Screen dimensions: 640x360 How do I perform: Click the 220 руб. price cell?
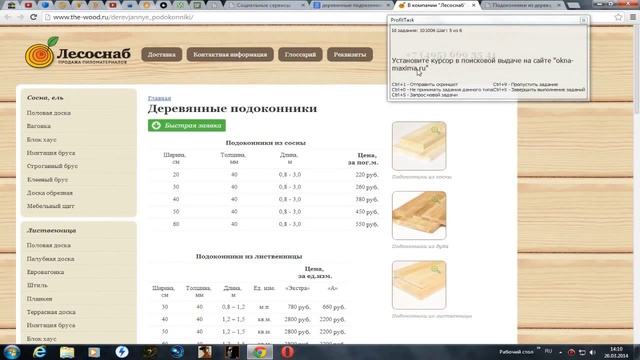coord(367,175)
